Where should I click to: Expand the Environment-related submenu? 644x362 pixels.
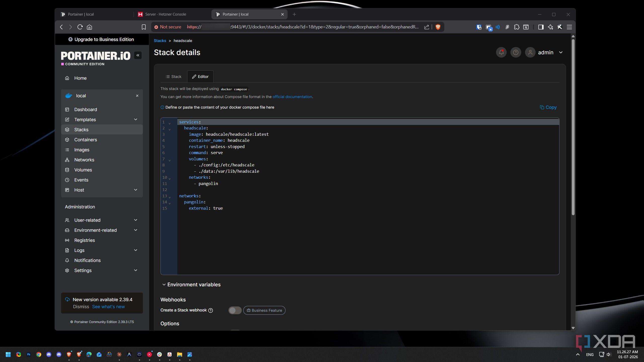102,230
